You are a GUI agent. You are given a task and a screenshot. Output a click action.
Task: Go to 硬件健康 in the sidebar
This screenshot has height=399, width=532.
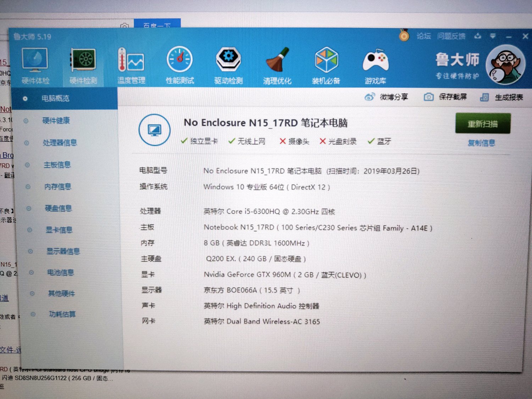pyautogui.click(x=56, y=121)
